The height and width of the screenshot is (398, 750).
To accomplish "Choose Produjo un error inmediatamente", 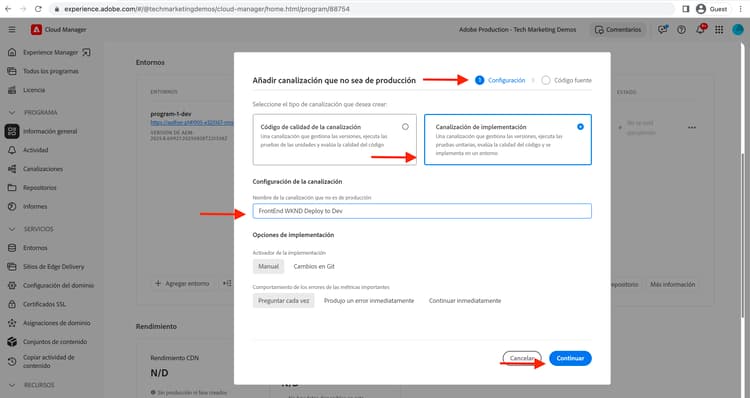I will click(369, 301).
